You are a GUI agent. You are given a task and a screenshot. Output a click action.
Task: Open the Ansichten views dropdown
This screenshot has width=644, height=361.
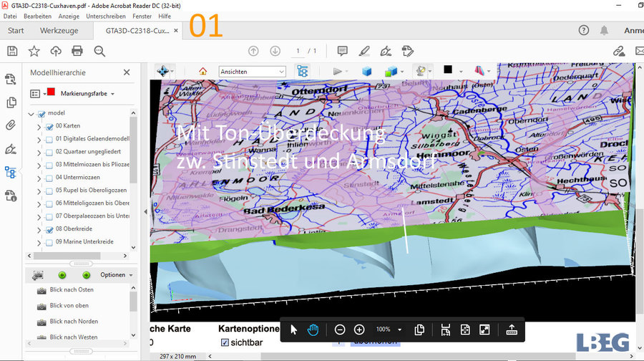coord(252,71)
